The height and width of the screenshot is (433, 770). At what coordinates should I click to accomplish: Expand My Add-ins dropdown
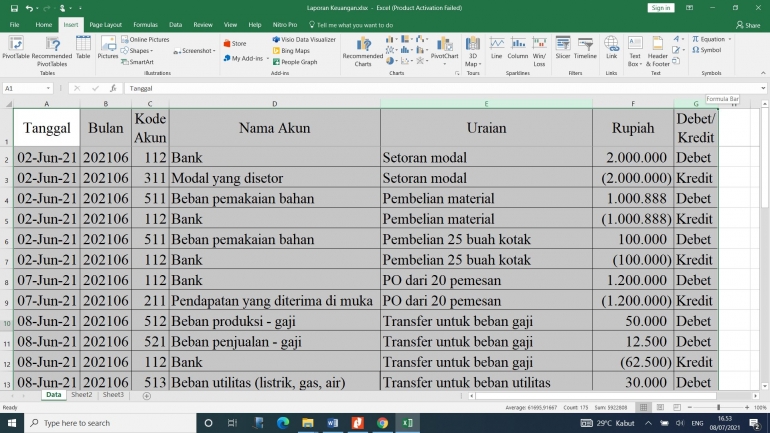pyautogui.click(x=268, y=58)
